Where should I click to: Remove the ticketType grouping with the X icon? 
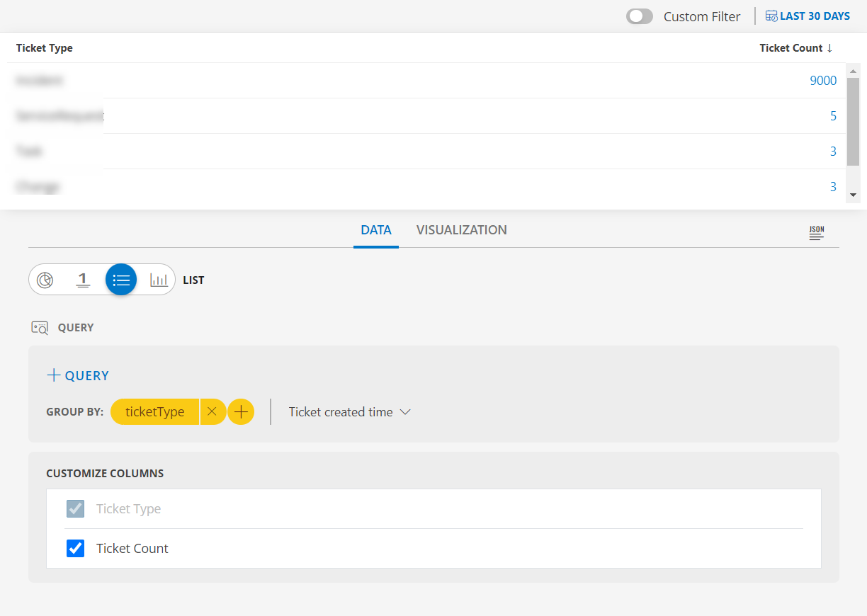(212, 411)
